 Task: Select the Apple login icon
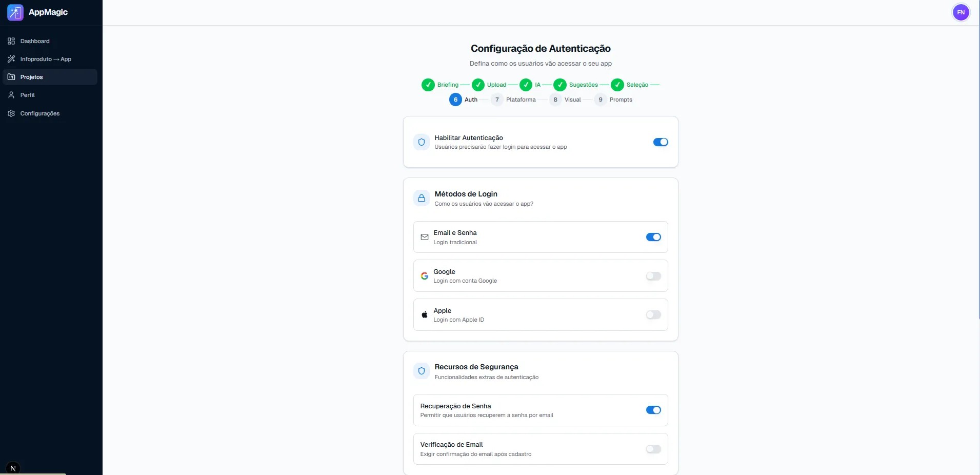[424, 314]
